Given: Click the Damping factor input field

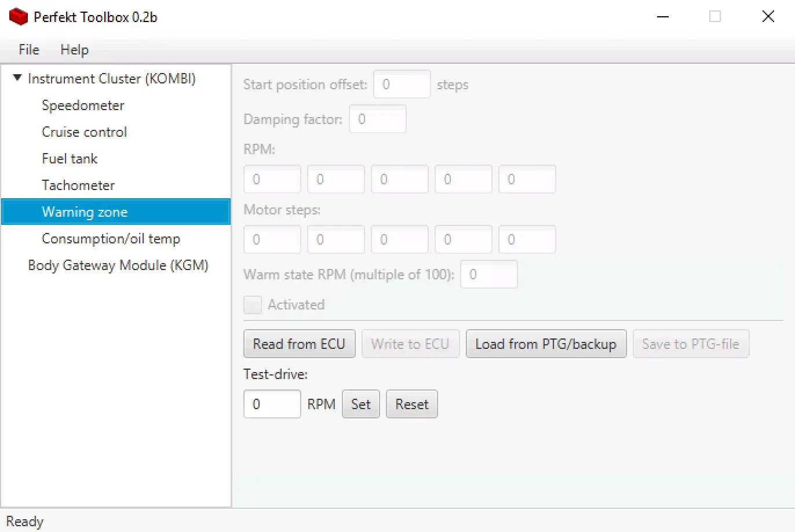Looking at the screenshot, I should (x=377, y=119).
